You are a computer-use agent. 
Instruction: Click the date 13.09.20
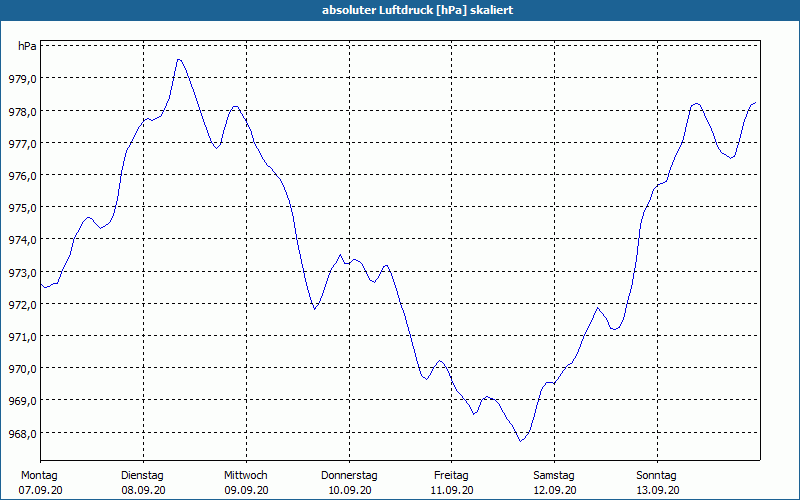point(657,490)
